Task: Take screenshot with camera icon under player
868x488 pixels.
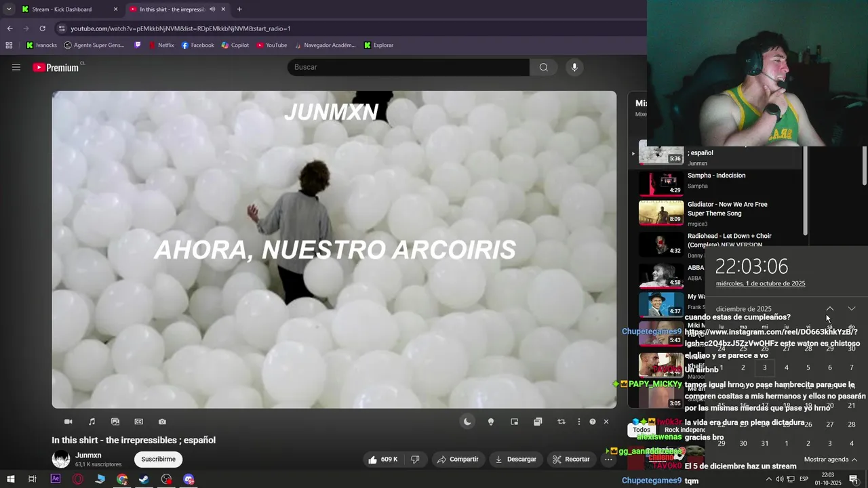Action: [162, 422]
